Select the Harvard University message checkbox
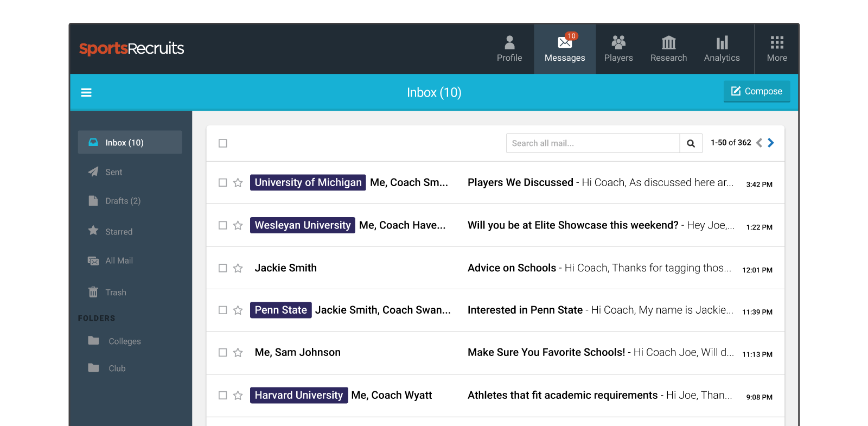868x426 pixels. coord(223,396)
